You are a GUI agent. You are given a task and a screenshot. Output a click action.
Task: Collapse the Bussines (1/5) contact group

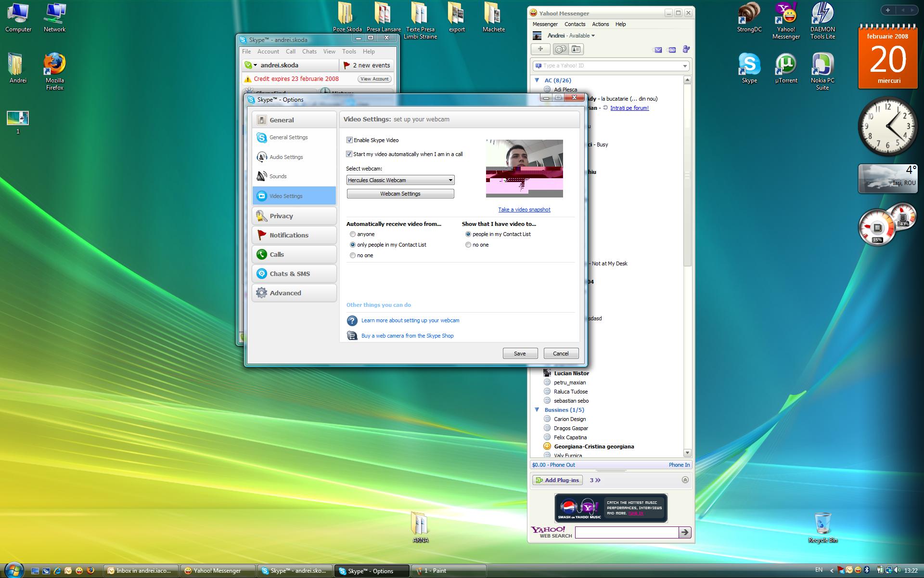tap(537, 410)
